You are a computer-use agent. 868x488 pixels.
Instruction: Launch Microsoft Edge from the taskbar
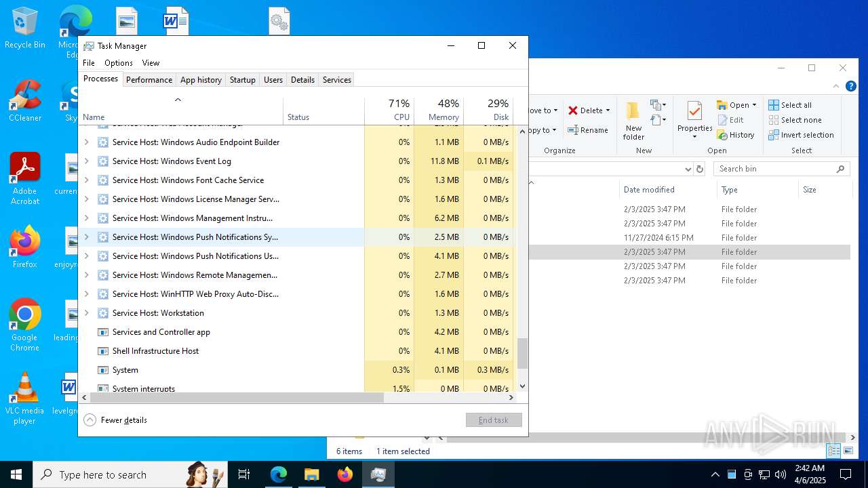279,474
